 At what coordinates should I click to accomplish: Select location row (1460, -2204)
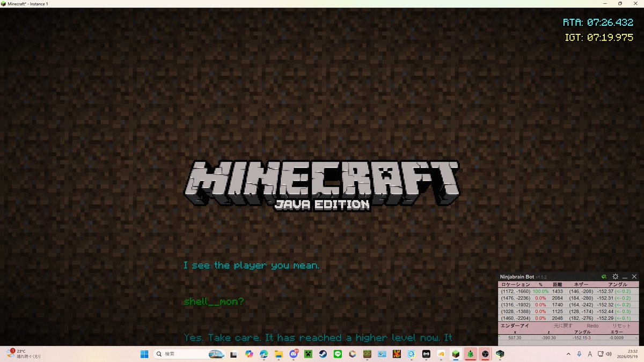coord(568,318)
